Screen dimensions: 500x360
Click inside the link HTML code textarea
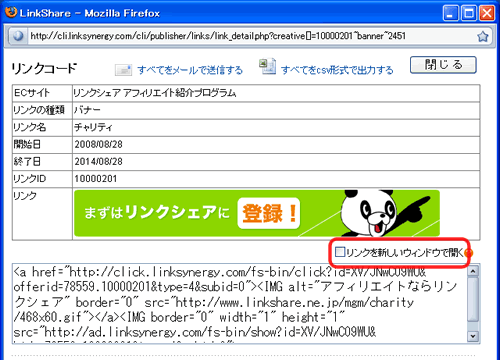point(239,304)
